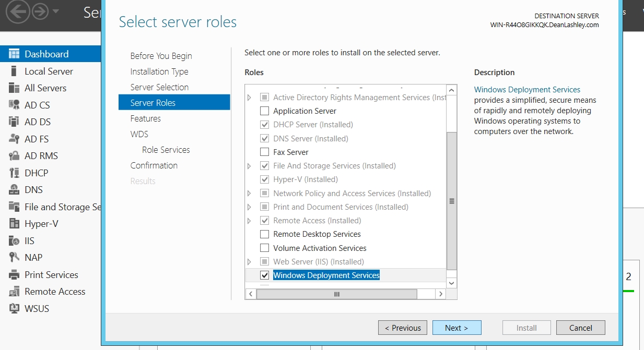Screen dimensions: 644x350
Task: Click the vertical scrollbar thumb in Roles
Action: coord(452,201)
